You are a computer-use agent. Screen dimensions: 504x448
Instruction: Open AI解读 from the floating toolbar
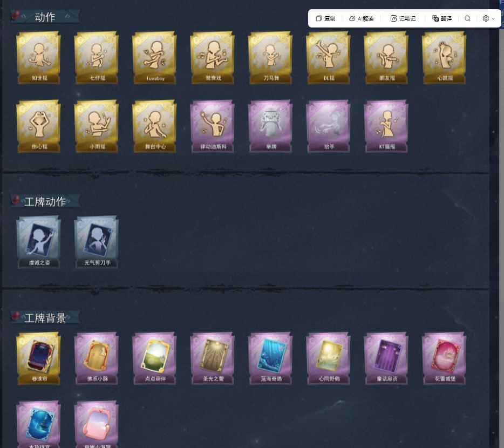point(362,19)
